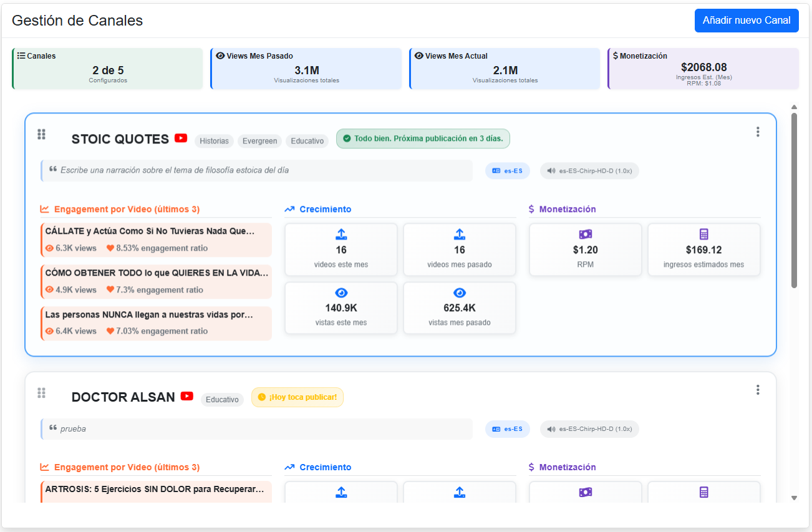Open the DOCTOR ALSAN card options menu
812x532 pixels.
(758, 390)
